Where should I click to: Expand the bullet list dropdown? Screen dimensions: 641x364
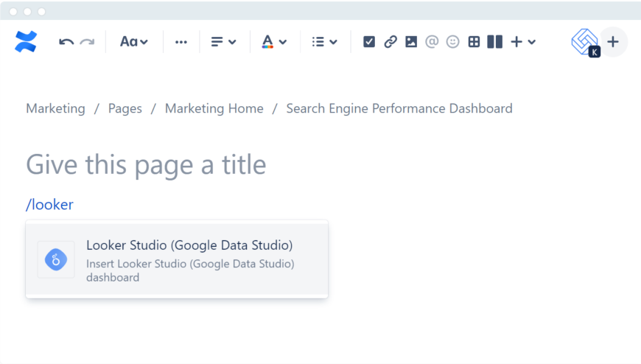coord(324,42)
